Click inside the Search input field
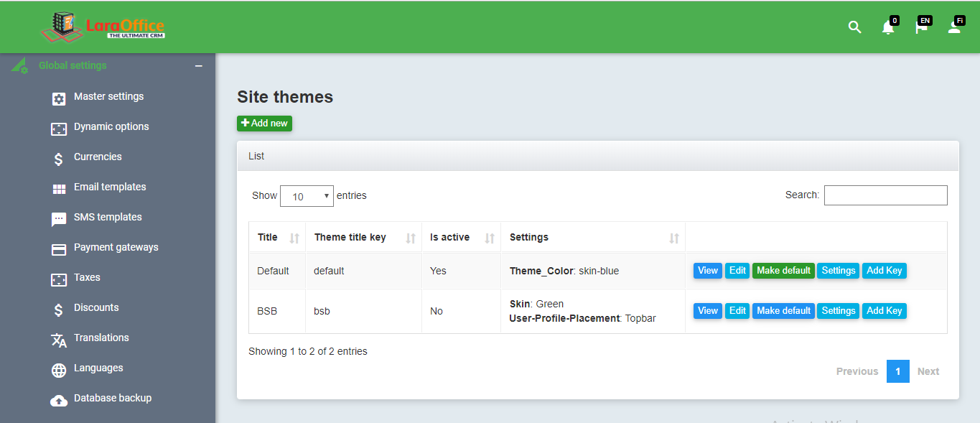Screen dimensions: 980x423 pyautogui.click(x=885, y=195)
